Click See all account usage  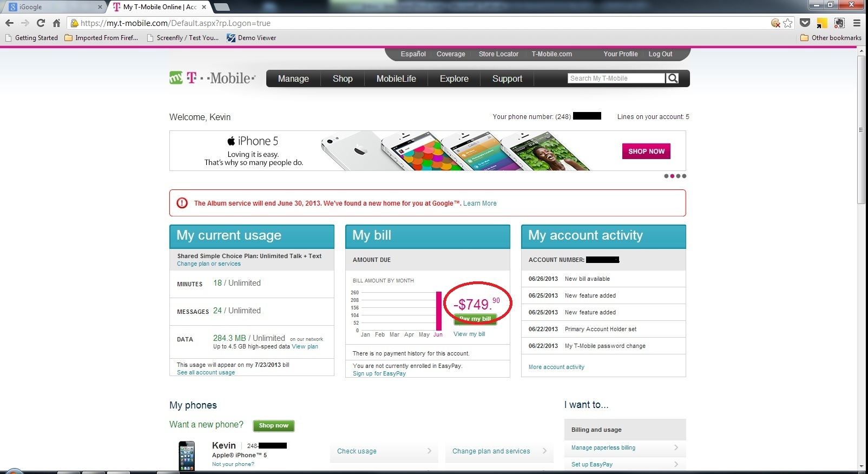206,373
